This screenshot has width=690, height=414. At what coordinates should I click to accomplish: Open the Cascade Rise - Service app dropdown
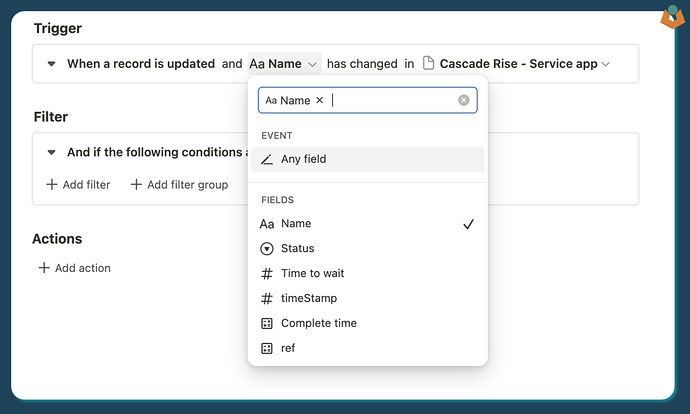tap(524, 64)
